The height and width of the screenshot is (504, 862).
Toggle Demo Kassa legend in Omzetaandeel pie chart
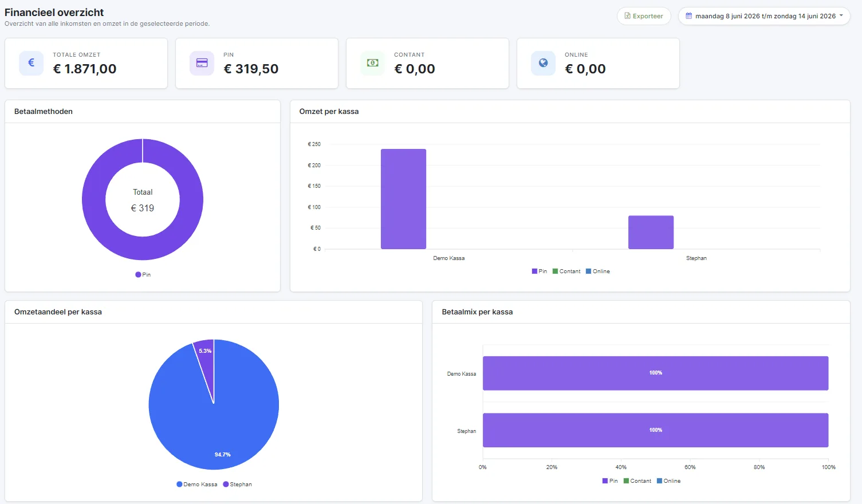point(197,485)
